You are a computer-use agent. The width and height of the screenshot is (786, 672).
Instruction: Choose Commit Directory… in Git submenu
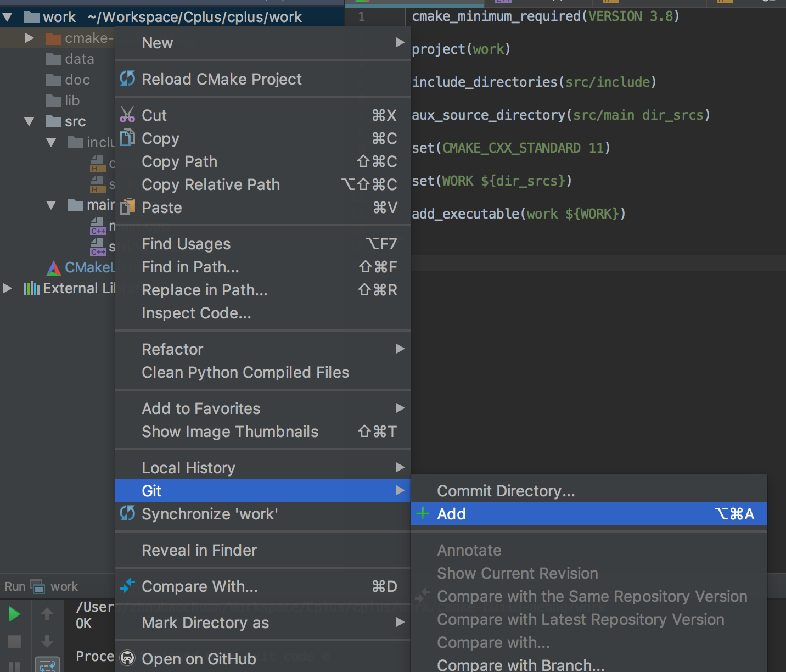[589, 490]
